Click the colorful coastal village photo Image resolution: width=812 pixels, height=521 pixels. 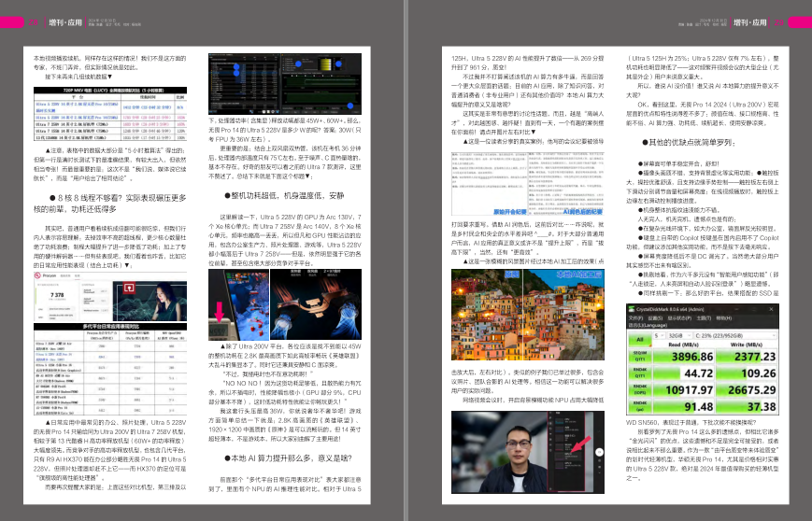[x=528, y=315]
